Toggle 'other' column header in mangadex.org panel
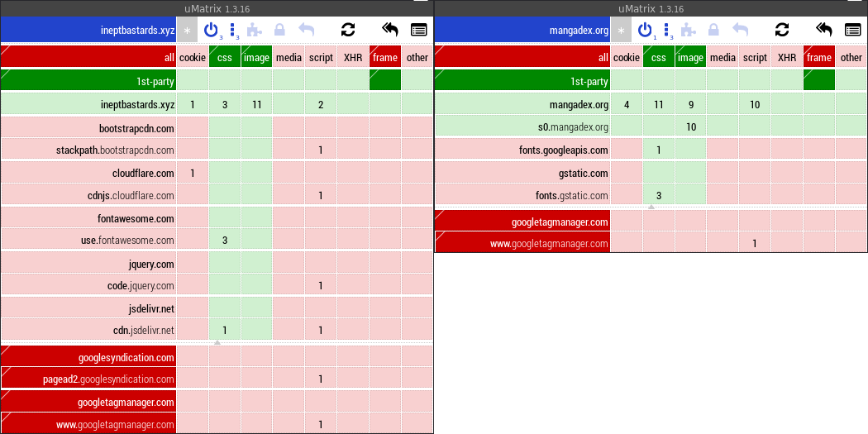Image resolution: width=868 pixels, height=434 pixels. pos(851,57)
